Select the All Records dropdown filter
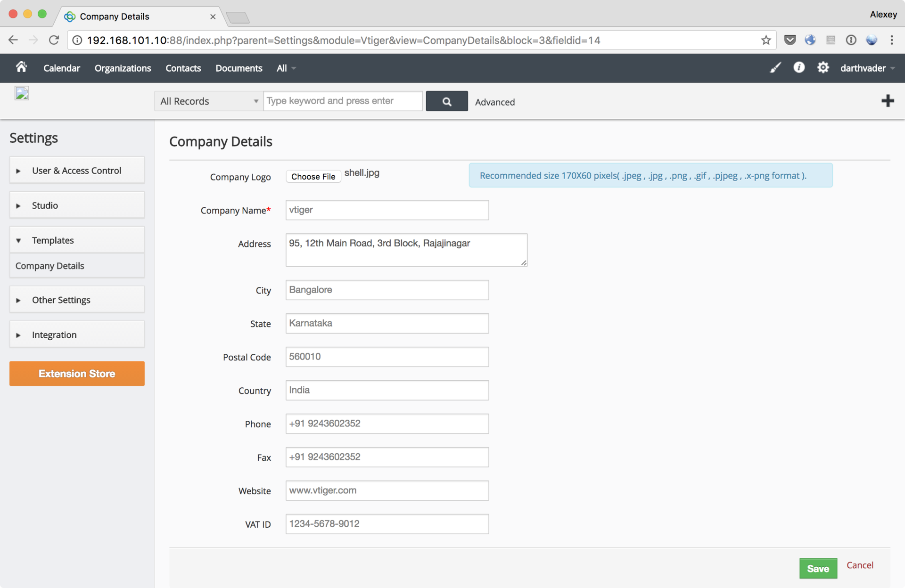Image resolution: width=905 pixels, height=588 pixels. pos(206,101)
